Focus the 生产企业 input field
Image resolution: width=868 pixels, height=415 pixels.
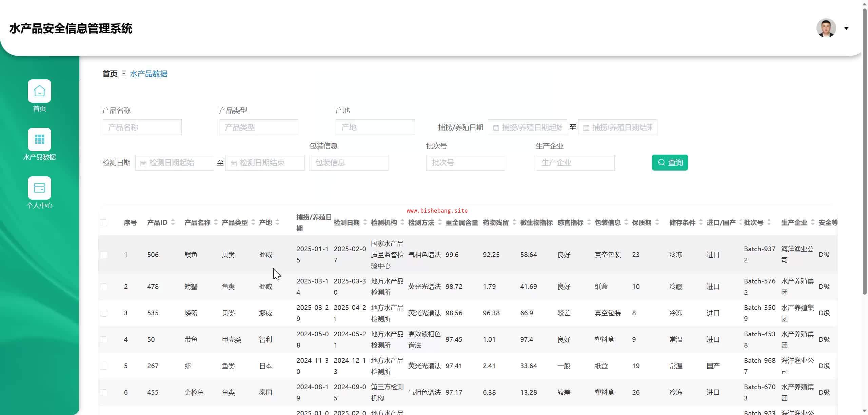575,163
